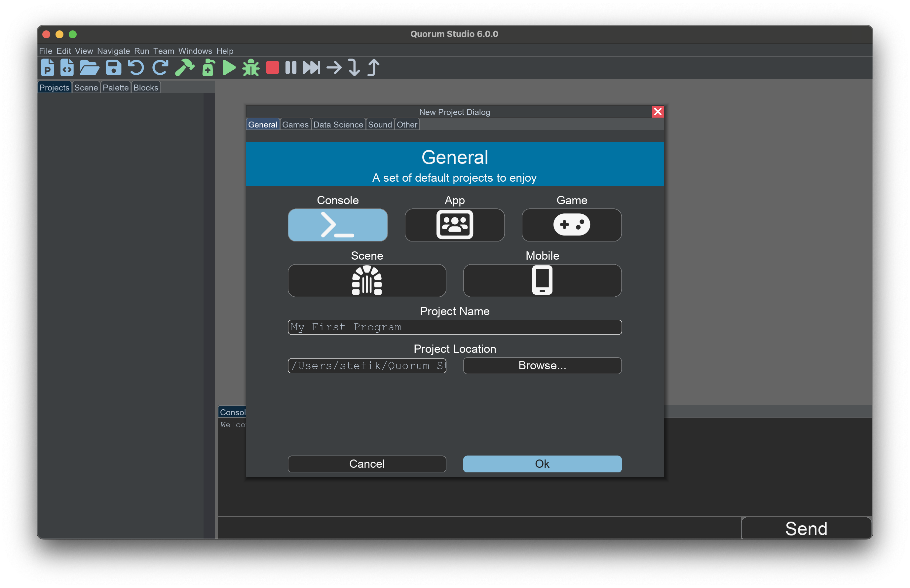Click the Blocks panel tab
The image size is (910, 588).
147,87
